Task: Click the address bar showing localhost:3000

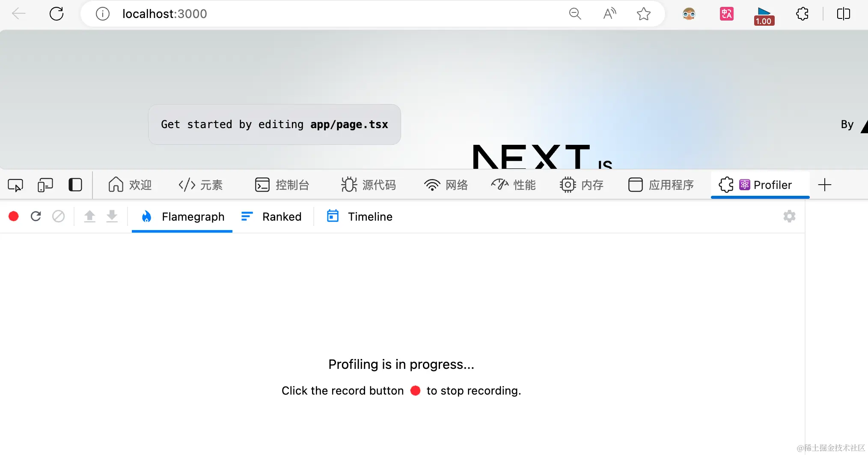Action: coord(164,14)
